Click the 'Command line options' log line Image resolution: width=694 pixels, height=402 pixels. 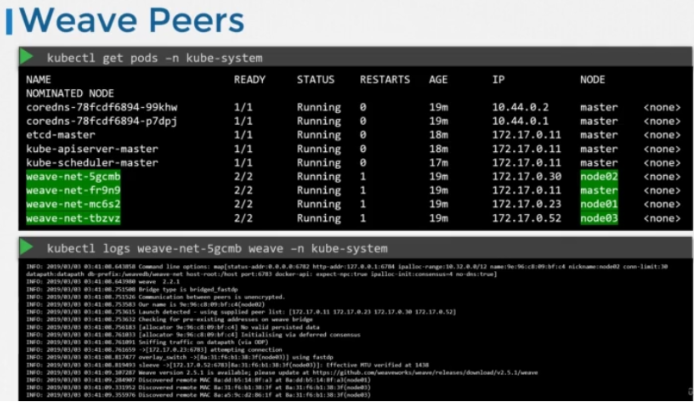tap(347, 270)
